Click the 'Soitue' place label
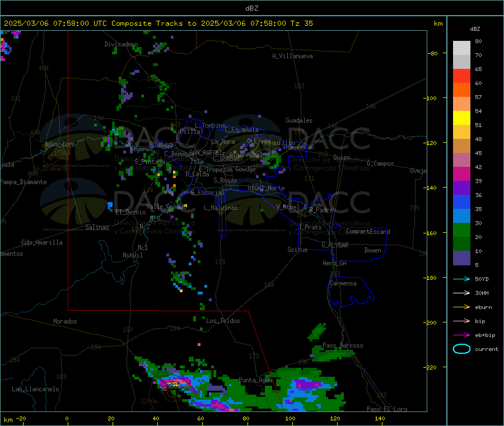Screen dimensions: 504x426 (298, 250)
